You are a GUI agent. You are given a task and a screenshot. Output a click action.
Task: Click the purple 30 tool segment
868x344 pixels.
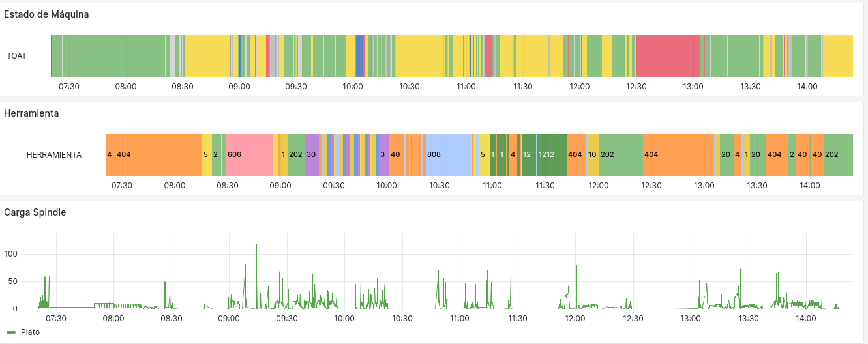(312, 154)
